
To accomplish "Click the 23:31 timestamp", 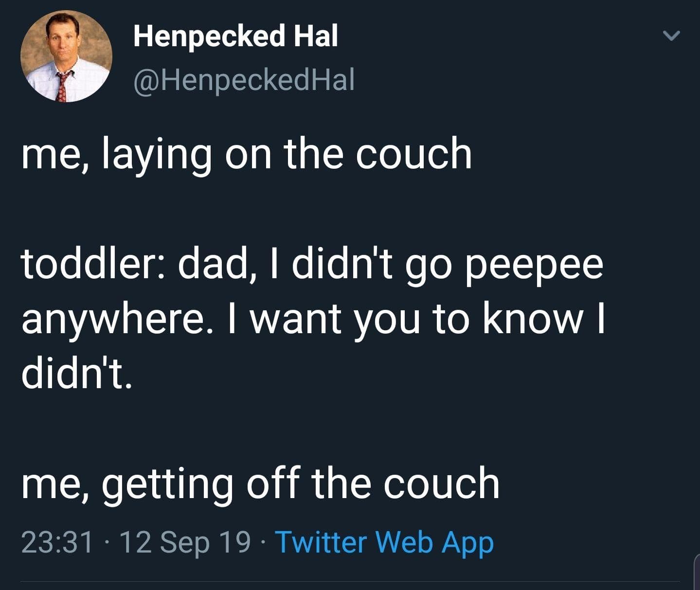I will 57,542.
